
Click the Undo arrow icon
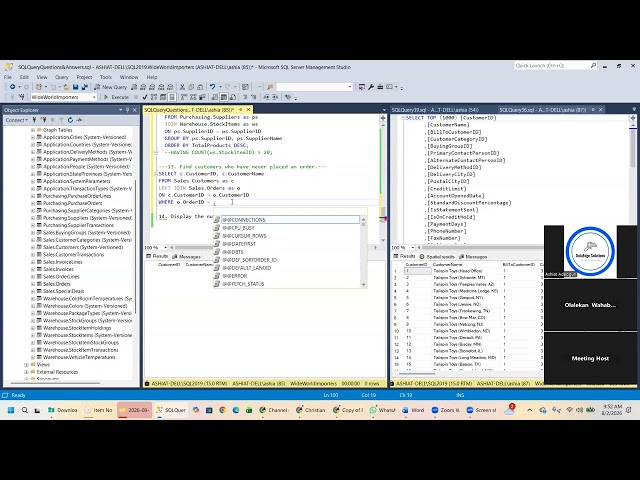[213, 87]
